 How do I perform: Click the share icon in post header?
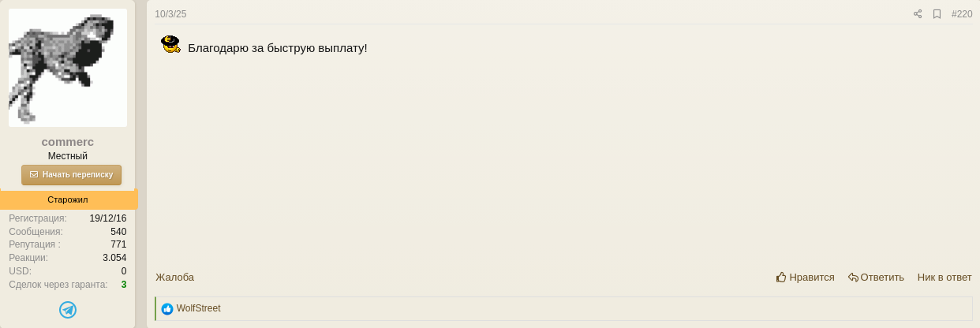[918, 14]
